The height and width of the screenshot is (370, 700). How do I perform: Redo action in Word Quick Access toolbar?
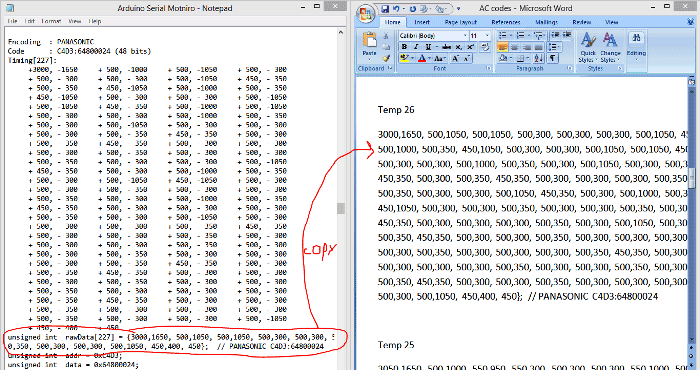click(x=413, y=9)
